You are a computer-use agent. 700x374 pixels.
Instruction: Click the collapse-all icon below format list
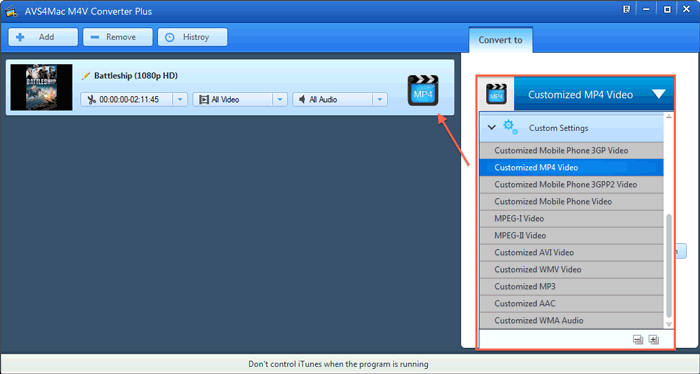pos(638,340)
